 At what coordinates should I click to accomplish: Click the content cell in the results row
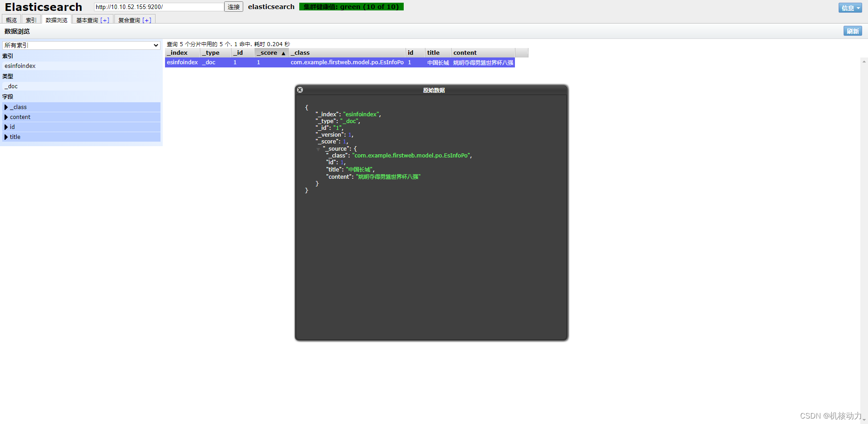click(483, 63)
